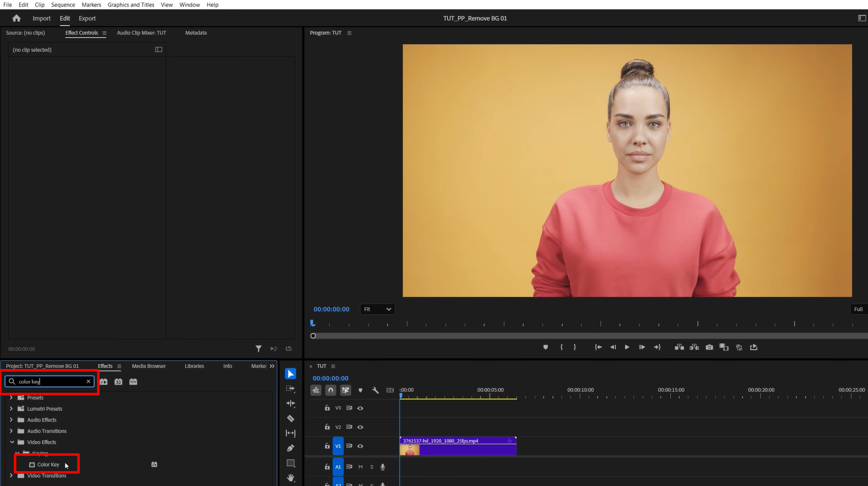This screenshot has width=868, height=486.
Task: Select the Razor tool
Action: pos(290,419)
